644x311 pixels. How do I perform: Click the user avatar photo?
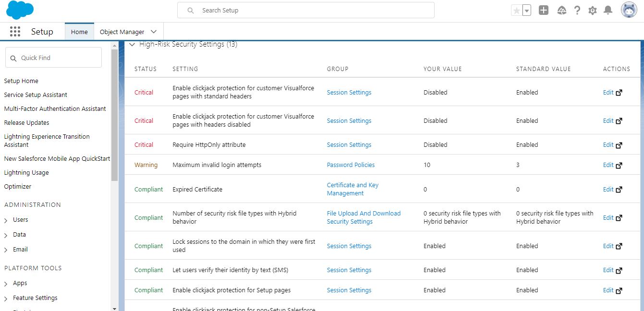628,9
